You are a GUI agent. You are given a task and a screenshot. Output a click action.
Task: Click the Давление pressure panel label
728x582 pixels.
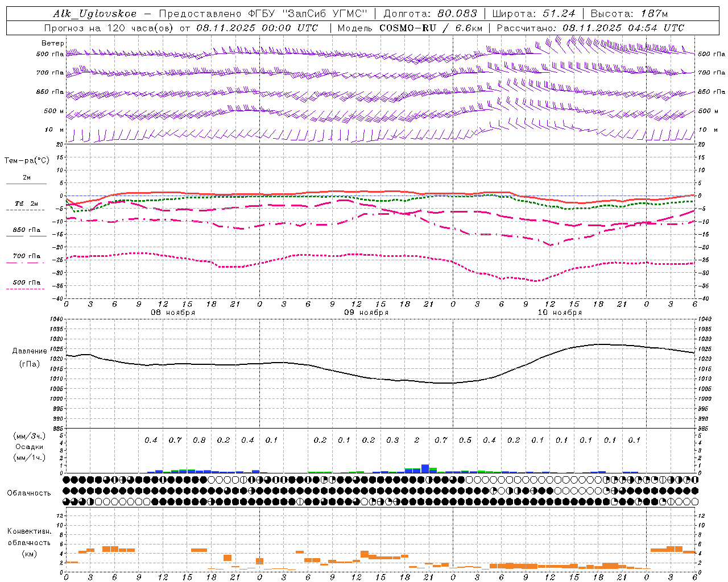(29, 351)
